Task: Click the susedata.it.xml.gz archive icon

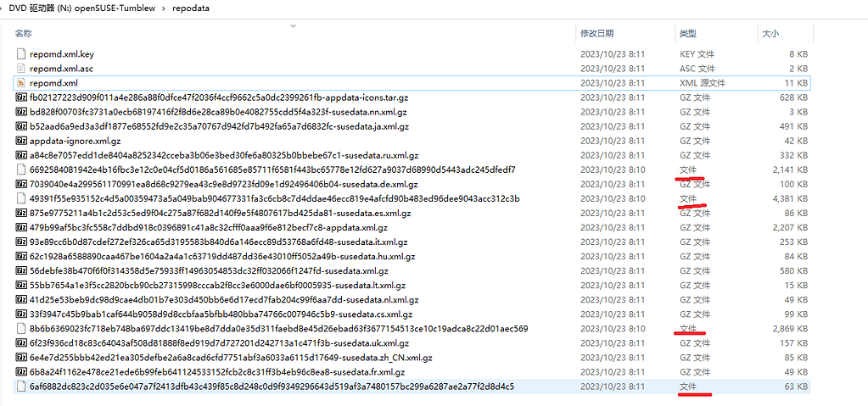Action: (21, 242)
